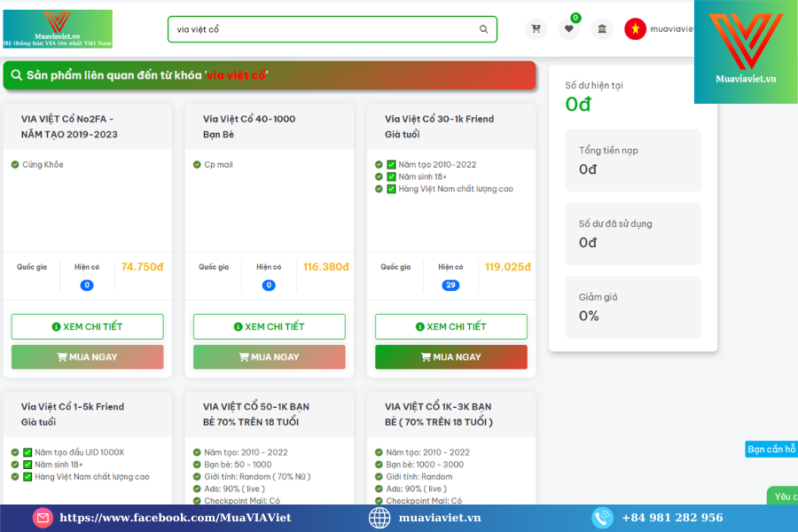
Task: Open product title VIA VIỆT CỔ 1K-3K BẠN BÈ
Action: pos(439,414)
